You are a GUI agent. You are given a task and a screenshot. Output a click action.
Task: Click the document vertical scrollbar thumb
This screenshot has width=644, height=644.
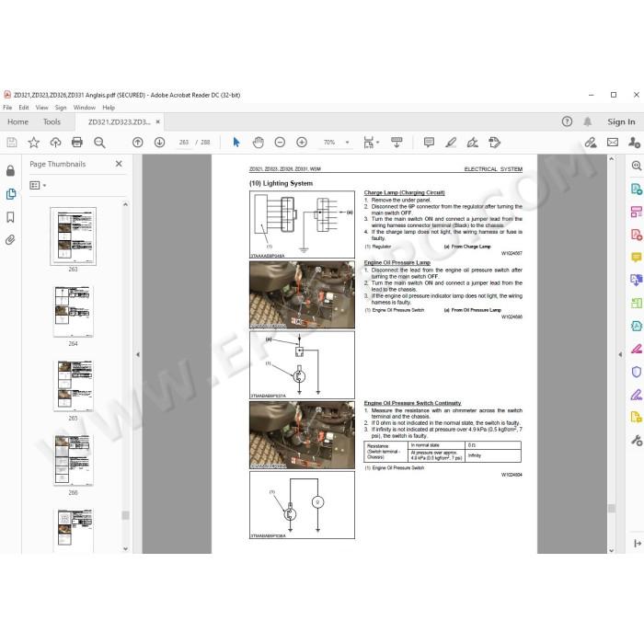(x=612, y=508)
